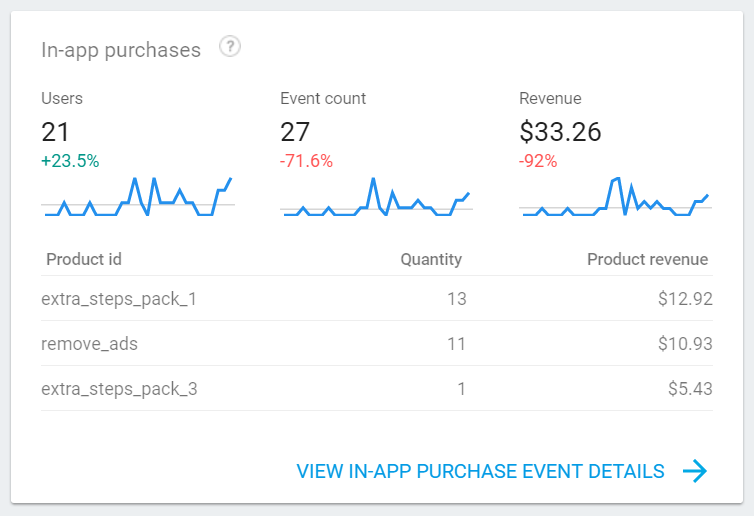Open View In-App Purchase Event Details link
The width and height of the screenshot is (754, 516).
point(480,471)
